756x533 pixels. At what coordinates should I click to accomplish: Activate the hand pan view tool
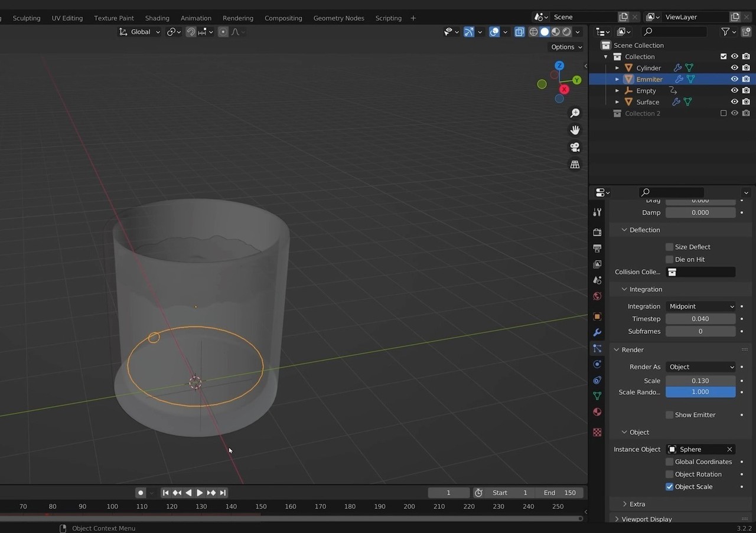575,130
